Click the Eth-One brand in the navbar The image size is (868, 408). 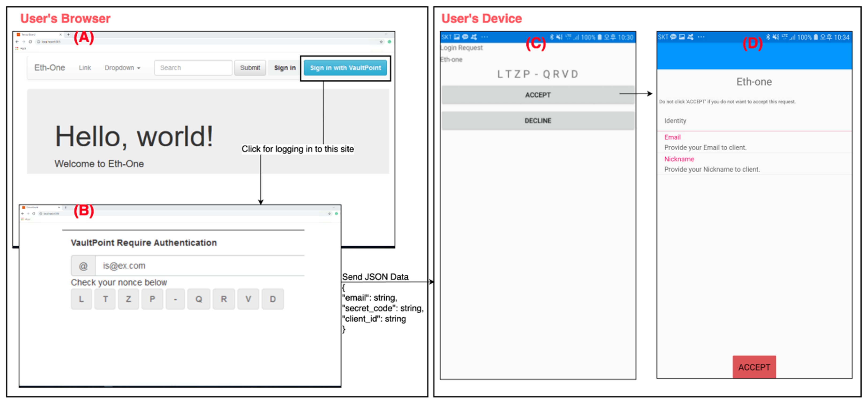49,68
